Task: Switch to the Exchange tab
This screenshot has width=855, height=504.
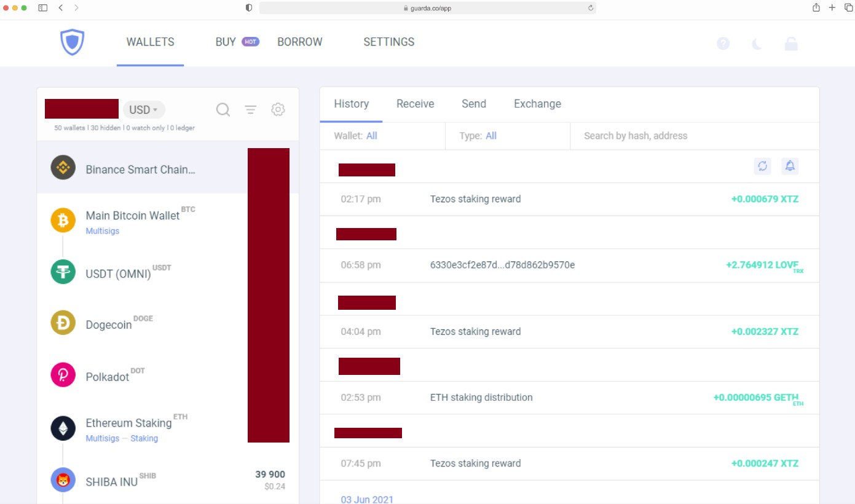Action: (x=537, y=104)
